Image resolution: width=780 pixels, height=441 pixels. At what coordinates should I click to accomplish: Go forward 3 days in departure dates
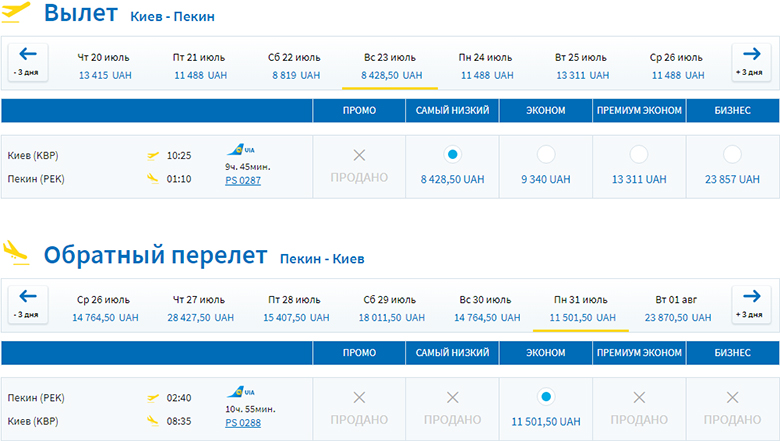[750, 63]
